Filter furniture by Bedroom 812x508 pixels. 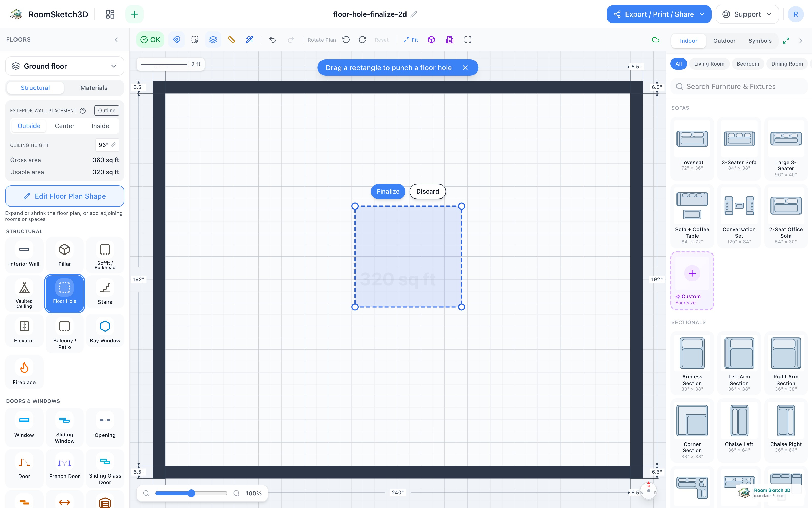748,64
